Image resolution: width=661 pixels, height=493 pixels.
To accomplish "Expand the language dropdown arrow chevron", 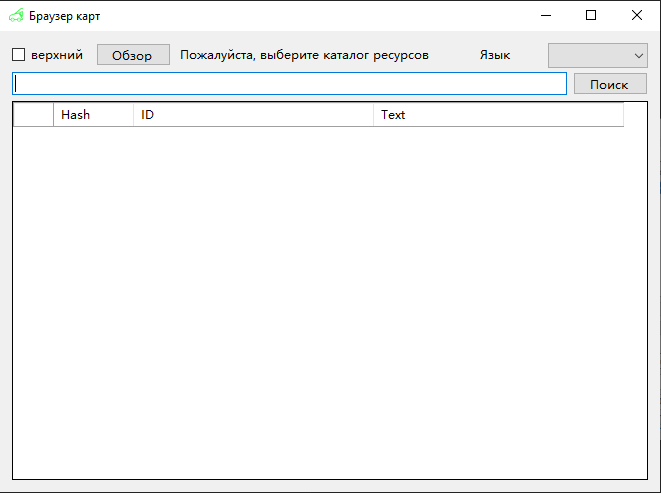I will click(638, 56).
